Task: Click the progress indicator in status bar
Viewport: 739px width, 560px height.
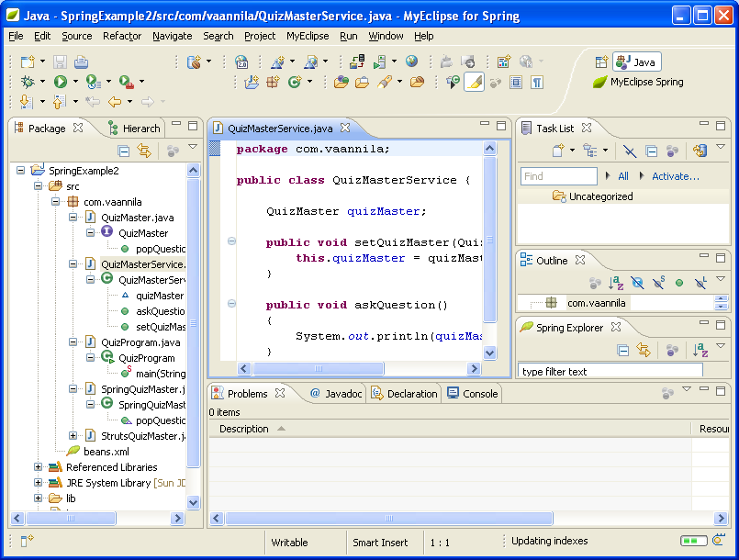Action: pyautogui.click(x=694, y=541)
